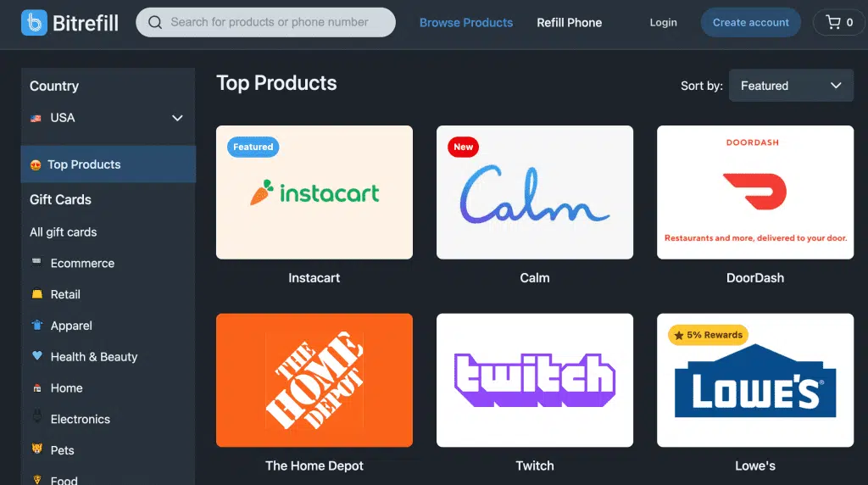Screen dimensions: 868x485
Task: Open the Refill Phone page
Action: [x=569, y=23]
